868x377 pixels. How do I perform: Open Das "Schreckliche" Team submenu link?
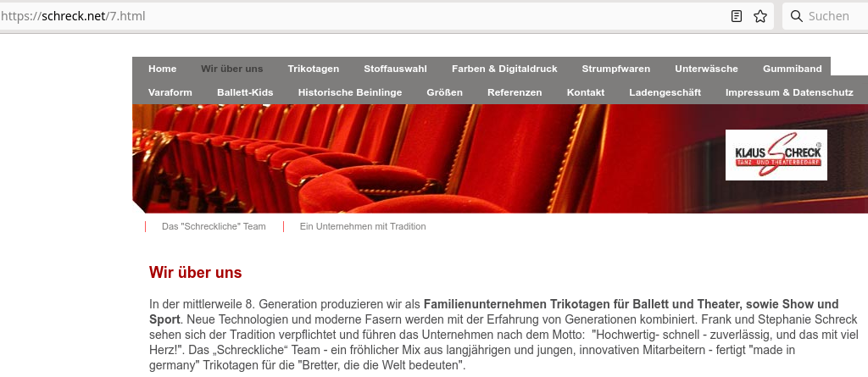point(214,226)
